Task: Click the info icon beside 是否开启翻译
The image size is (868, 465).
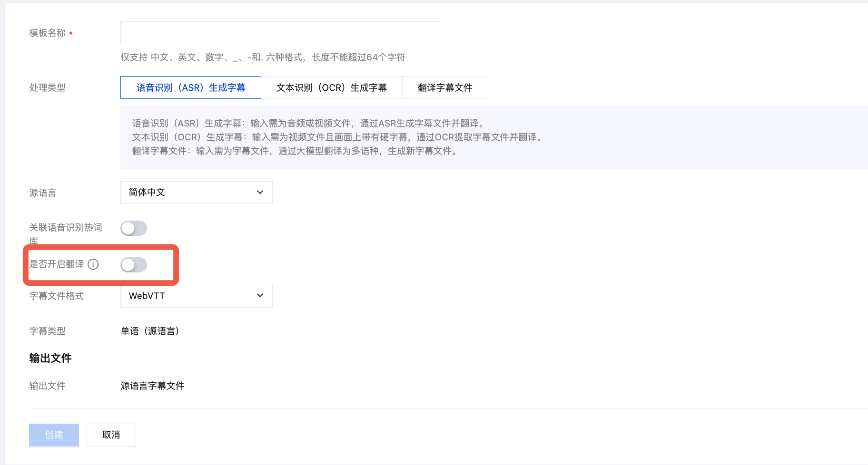Action: tap(93, 264)
